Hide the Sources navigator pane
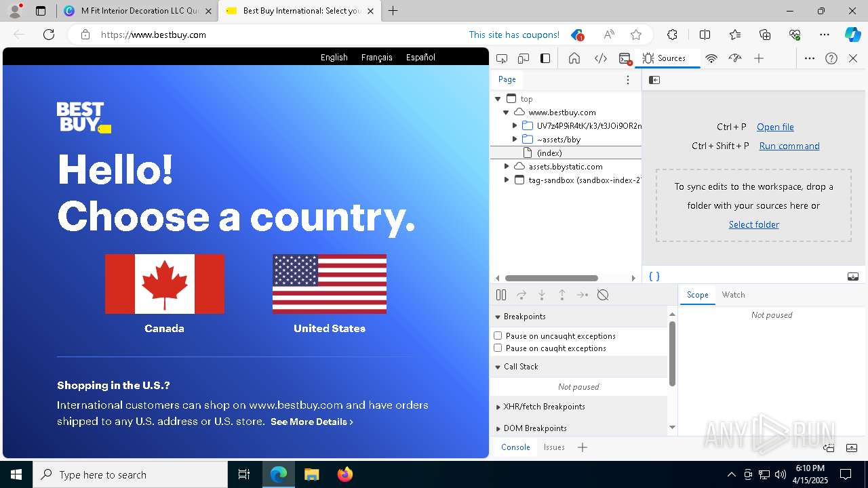This screenshot has width=868, height=488. coord(654,80)
